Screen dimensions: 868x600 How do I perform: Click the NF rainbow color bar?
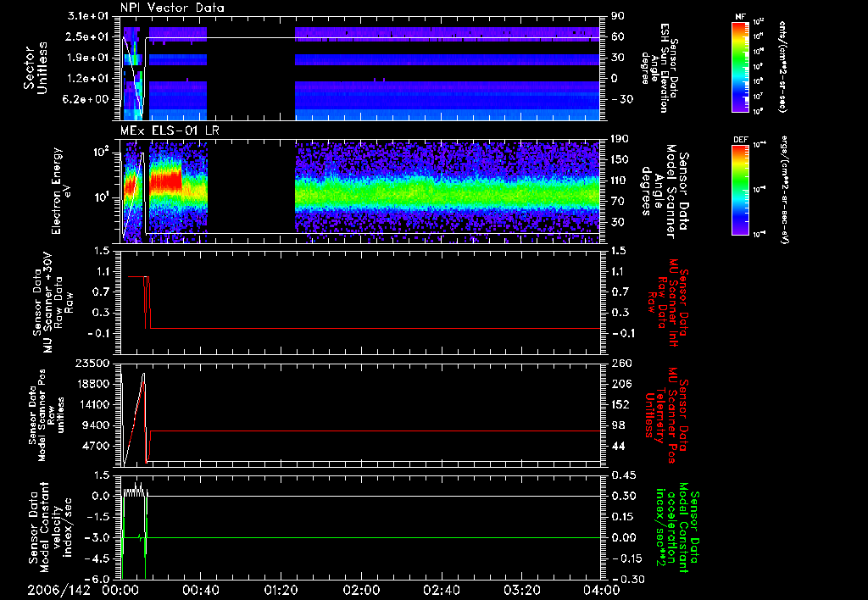tap(741, 67)
